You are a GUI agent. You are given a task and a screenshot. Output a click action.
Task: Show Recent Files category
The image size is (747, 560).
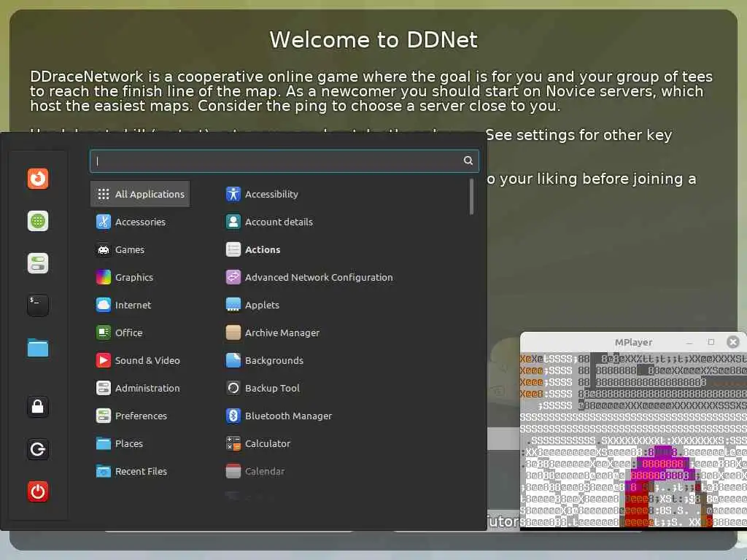(140, 471)
